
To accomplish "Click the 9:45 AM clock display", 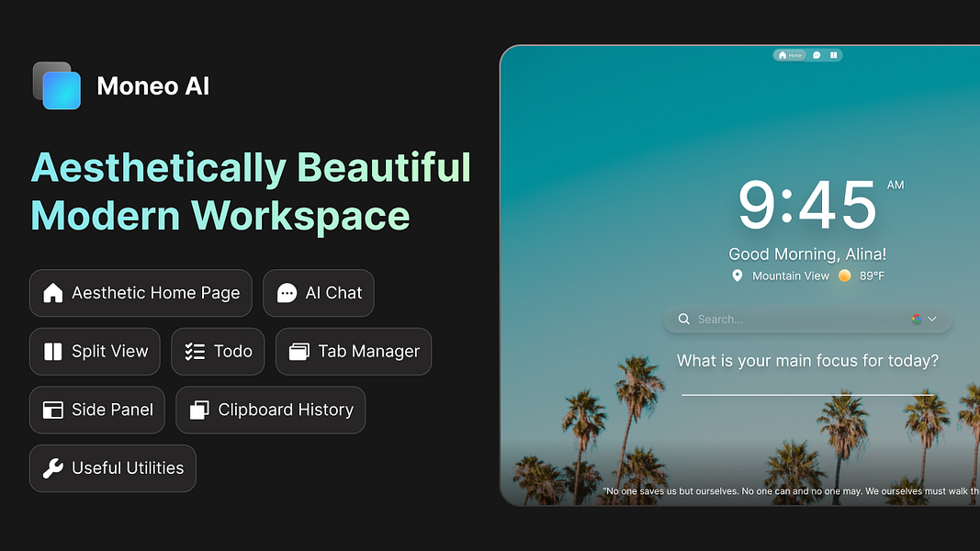I will point(808,205).
